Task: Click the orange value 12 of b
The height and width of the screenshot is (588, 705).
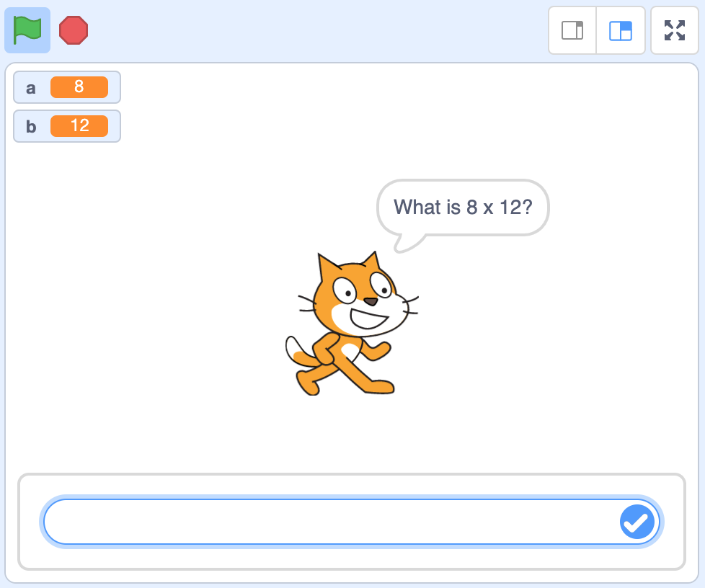Action: pyautogui.click(x=79, y=126)
